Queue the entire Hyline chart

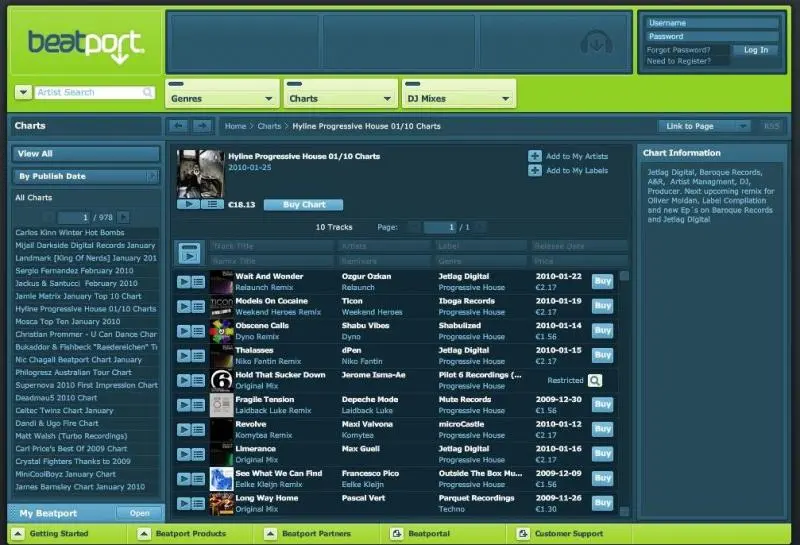tap(211, 204)
